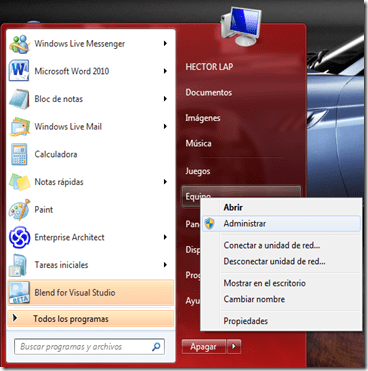Expand Todos los programas list
This screenshot has width=368, height=371.
[x=90, y=319]
